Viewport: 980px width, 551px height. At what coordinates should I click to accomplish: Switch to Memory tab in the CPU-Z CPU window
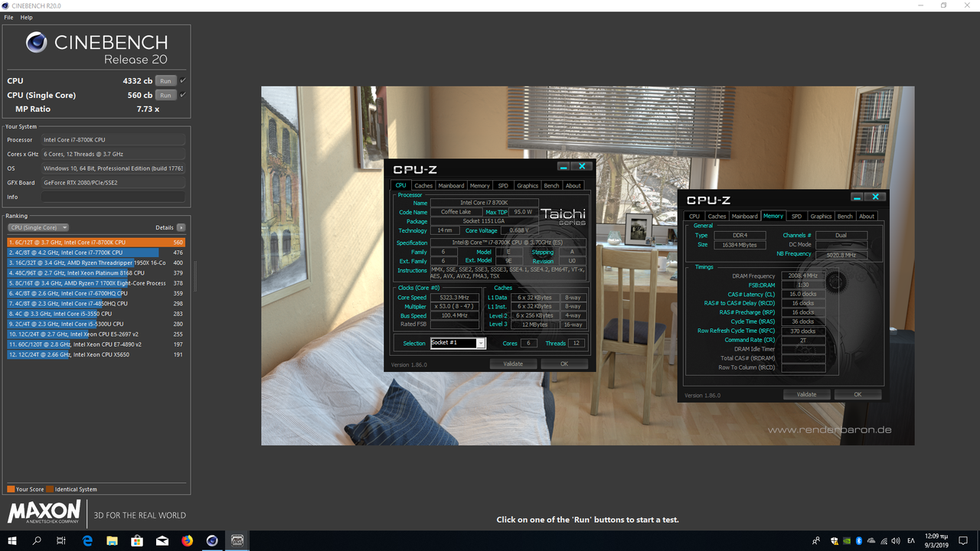click(x=480, y=185)
